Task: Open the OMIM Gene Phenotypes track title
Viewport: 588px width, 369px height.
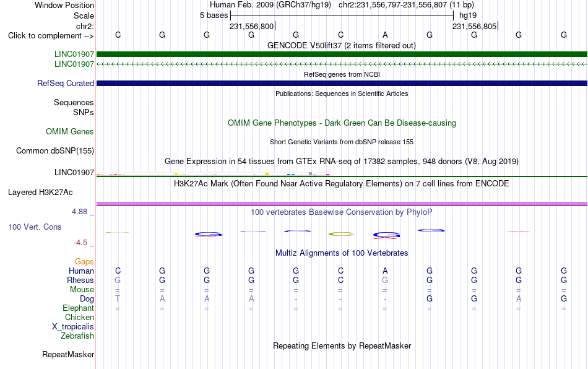Action: click(x=342, y=123)
